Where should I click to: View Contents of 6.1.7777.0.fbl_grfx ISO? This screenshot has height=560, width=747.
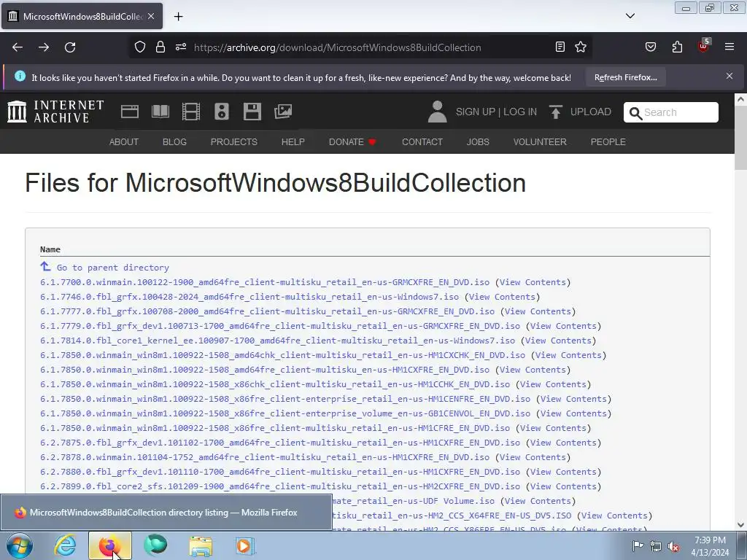tap(538, 311)
